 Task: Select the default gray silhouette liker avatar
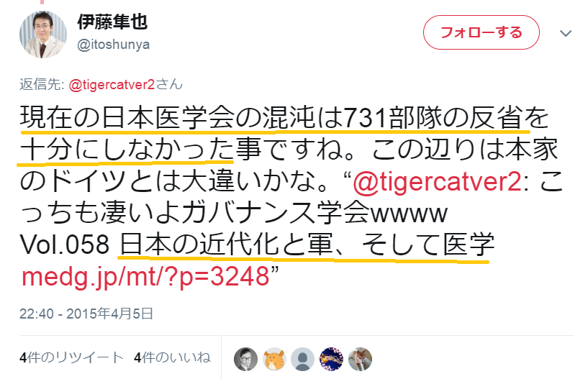302,359
